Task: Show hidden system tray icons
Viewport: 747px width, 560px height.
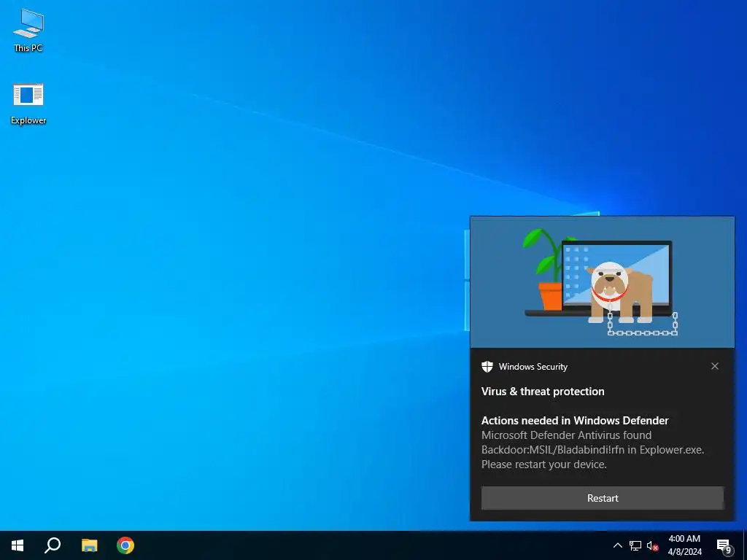Action: pos(617,545)
